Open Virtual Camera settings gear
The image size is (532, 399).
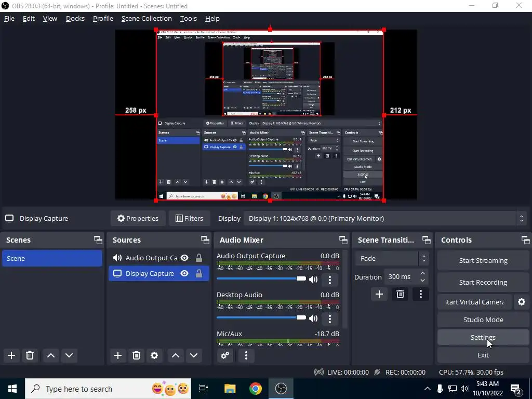522,302
